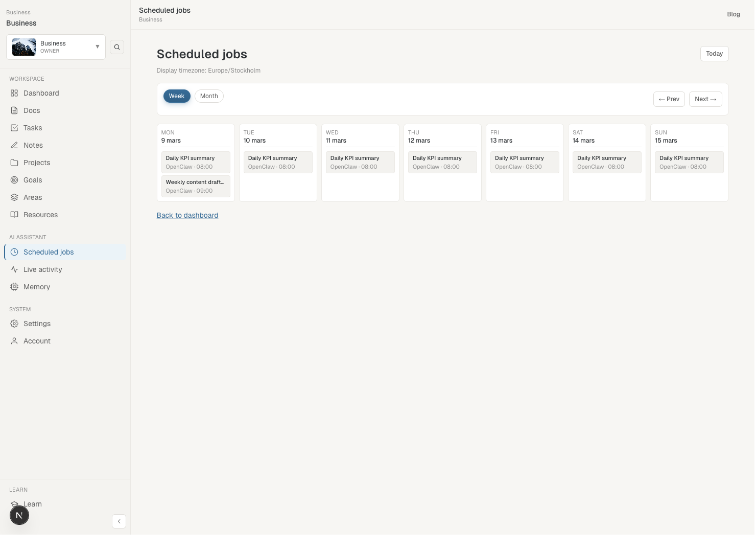This screenshot has height=552, width=756.
Task: Select Scheduled jobs in the sidebar
Action: pyautogui.click(x=48, y=252)
